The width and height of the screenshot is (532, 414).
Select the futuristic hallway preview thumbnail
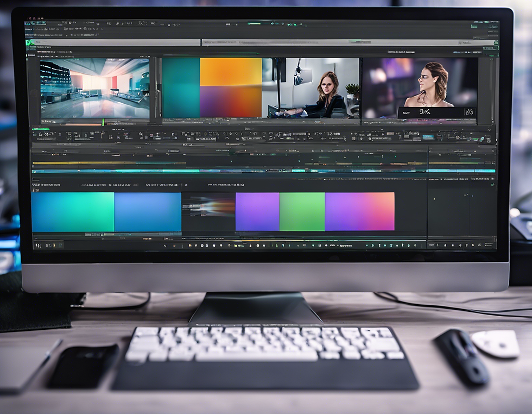[x=94, y=89]
